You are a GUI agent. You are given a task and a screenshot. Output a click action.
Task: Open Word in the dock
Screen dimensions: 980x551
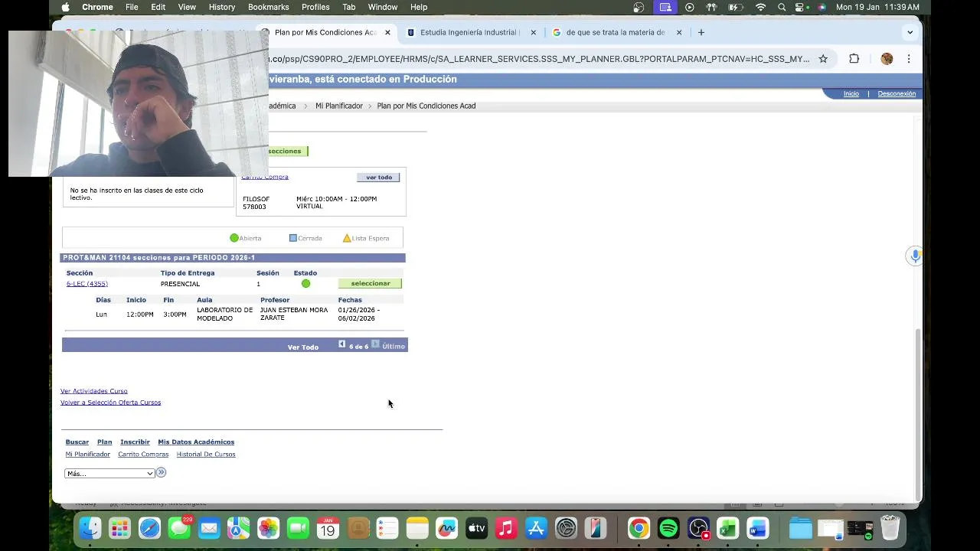[758, 528]
